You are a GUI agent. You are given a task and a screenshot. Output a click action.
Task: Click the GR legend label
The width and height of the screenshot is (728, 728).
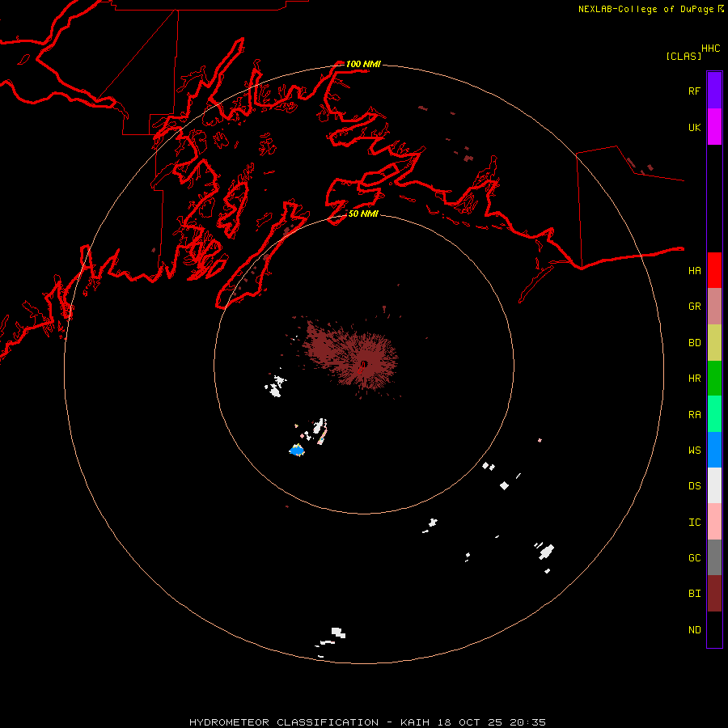(694, 306)
